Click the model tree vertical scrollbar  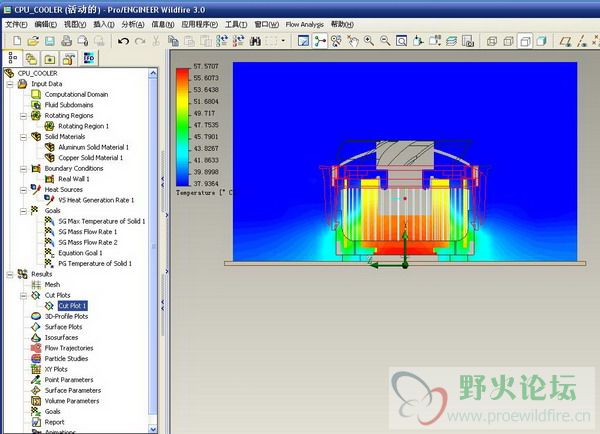point(153,250)
